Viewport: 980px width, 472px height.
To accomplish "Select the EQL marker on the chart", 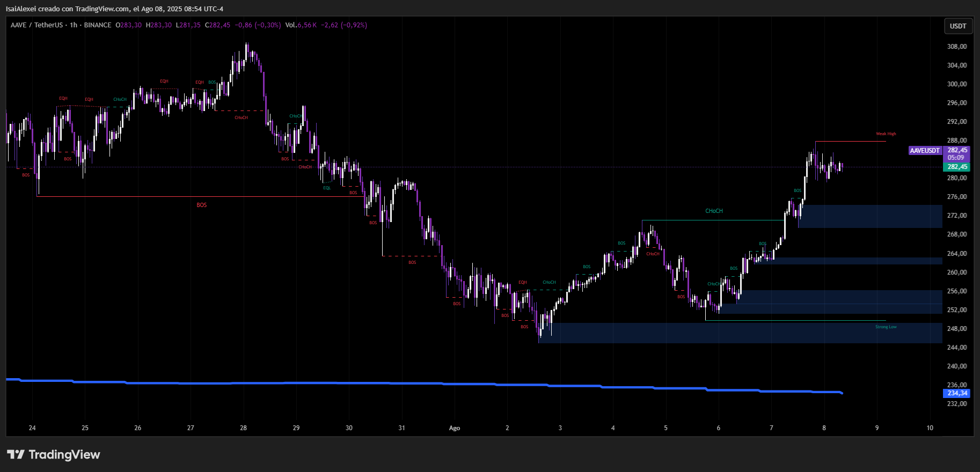I will pos(327,188).
